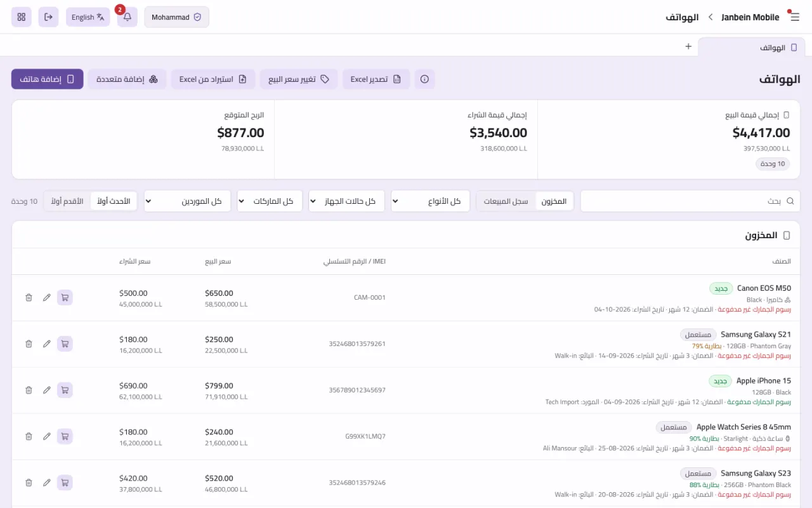Sell Samsung Galaxy S23 via cart icon
Screen dimensions: 812x508
click(65, 483)
